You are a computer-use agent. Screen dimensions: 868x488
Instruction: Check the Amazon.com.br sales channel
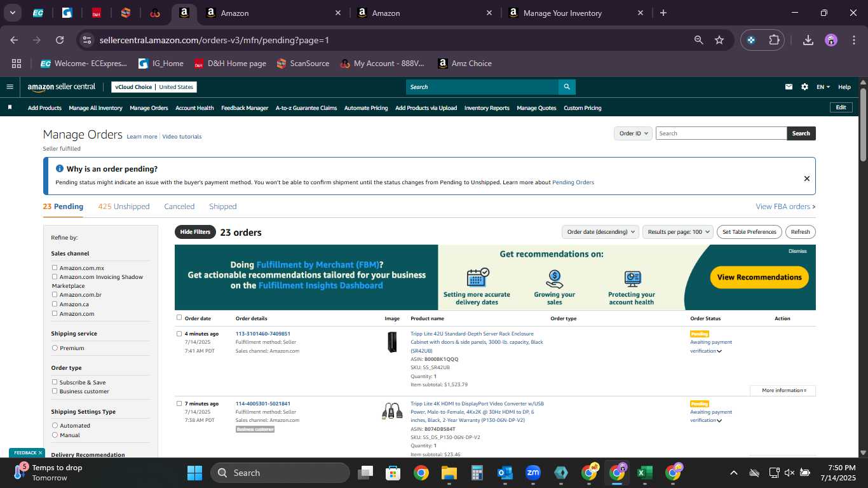pyautogui.click(x=55, y=295)
